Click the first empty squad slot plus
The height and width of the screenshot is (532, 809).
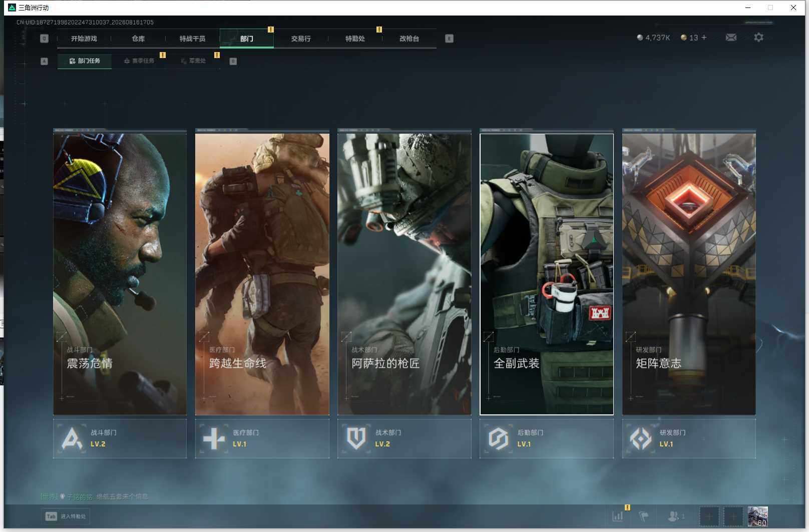[x=709, y=516]
